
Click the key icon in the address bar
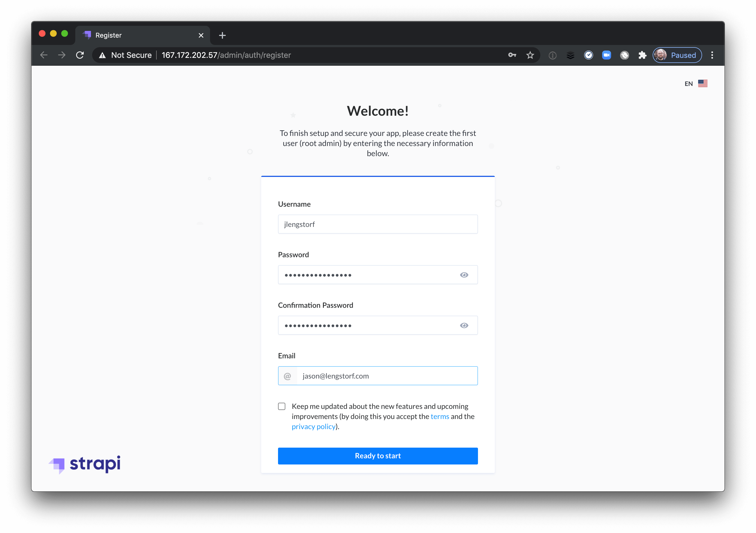click(x=512, y=55)
